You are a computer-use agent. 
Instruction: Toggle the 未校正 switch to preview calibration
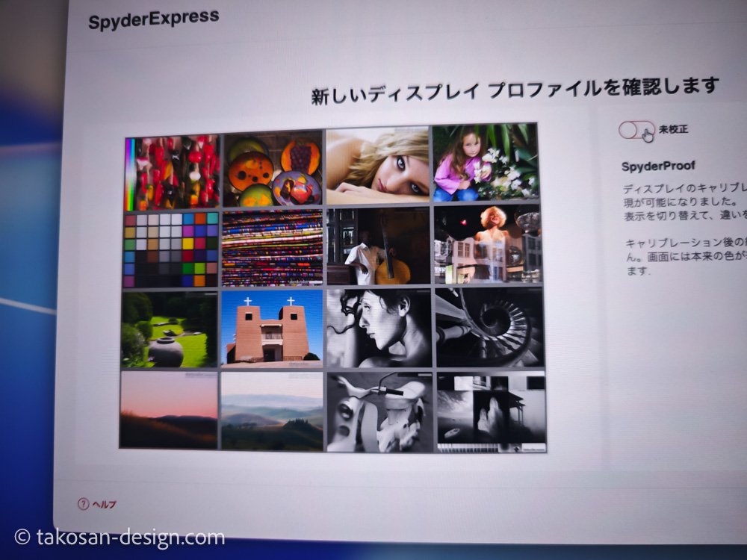click(x=639, y=129)
